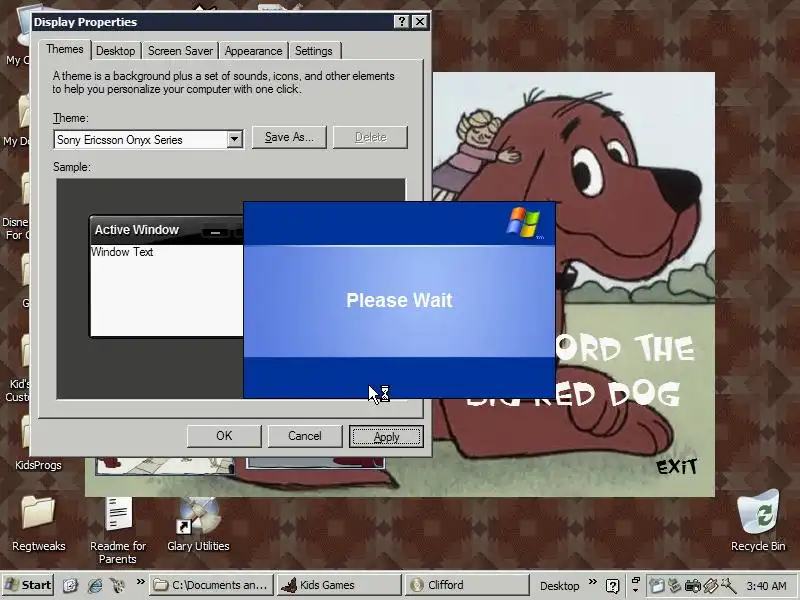Switch to the C:\Documents an... taskbar window

click(211, 585)
